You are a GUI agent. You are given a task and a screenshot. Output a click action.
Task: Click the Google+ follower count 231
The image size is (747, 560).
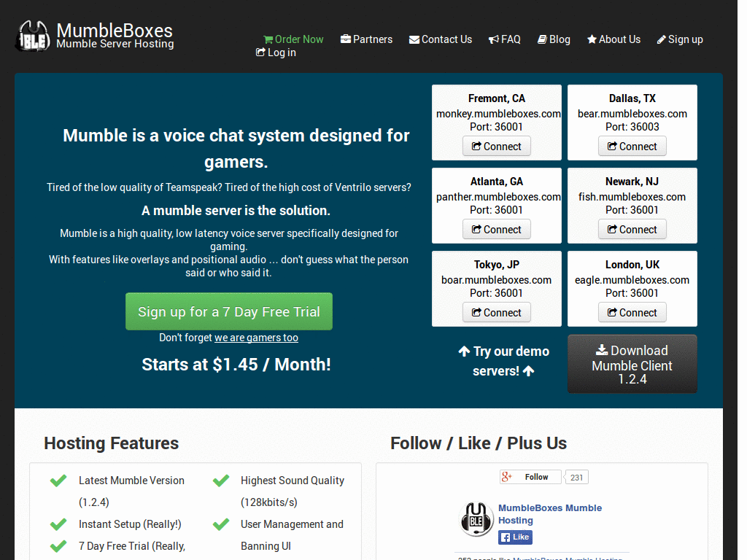point(576,477)
